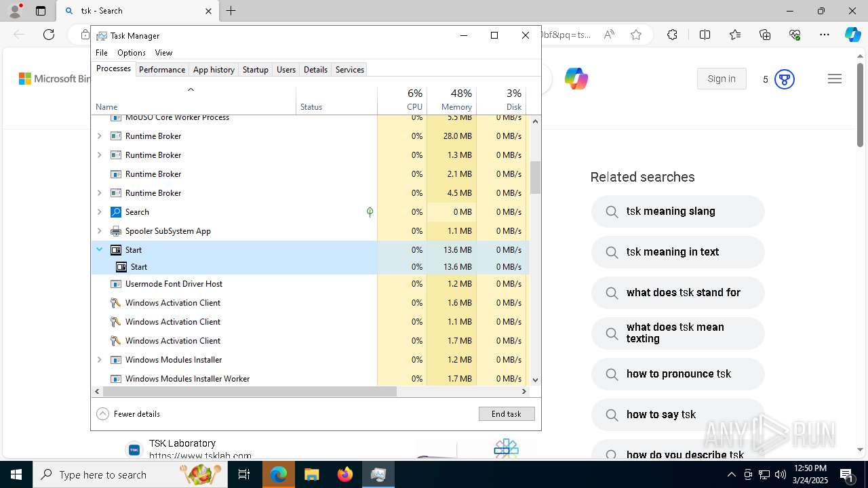Refresh the Edge page

tap(49, 35)
